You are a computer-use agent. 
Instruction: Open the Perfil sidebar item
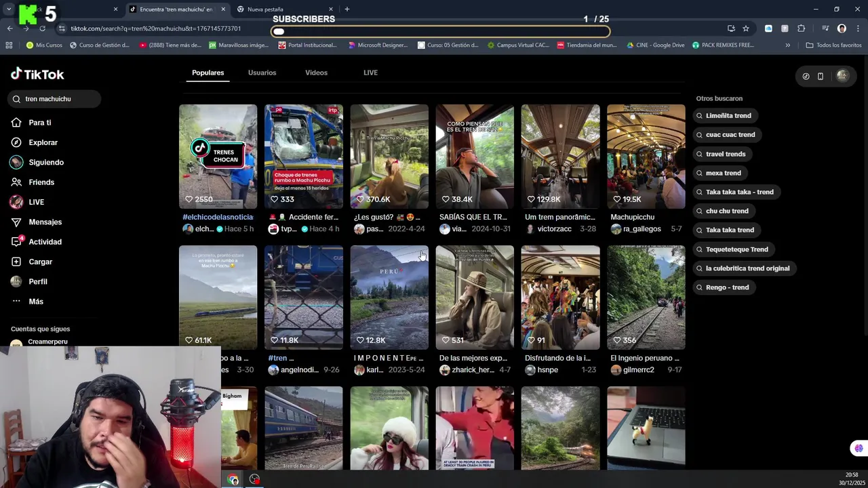pos(29,281)
